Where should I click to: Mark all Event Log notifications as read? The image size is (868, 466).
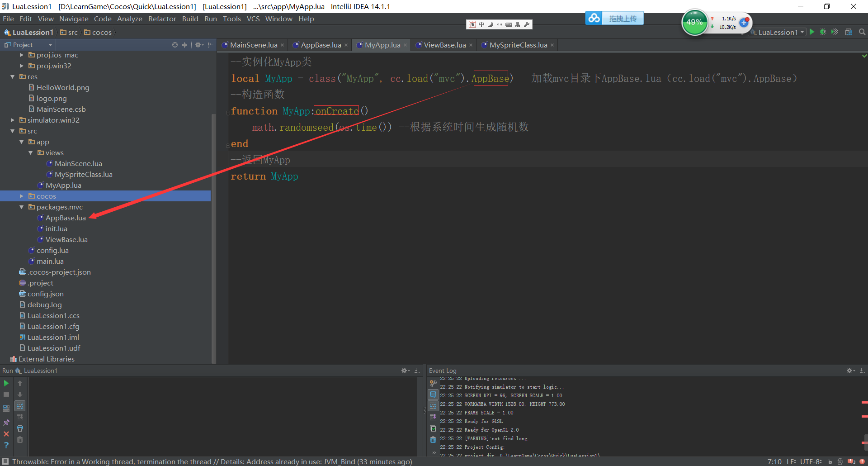tap(433, 428)
